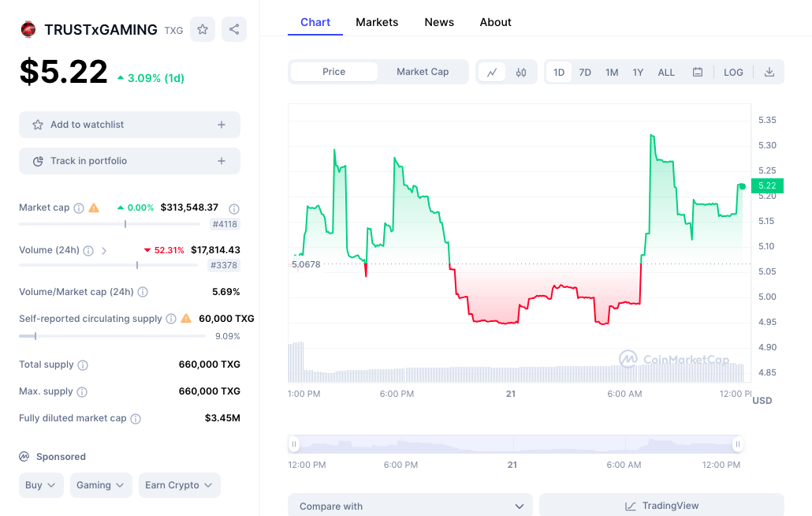Click the share icon next to TXG
Viewport: 812px width, 516px height.
pos(234,29)
